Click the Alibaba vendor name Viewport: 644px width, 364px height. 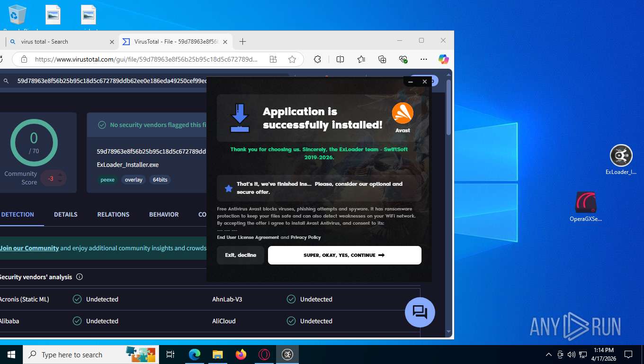tap(9, 321)
